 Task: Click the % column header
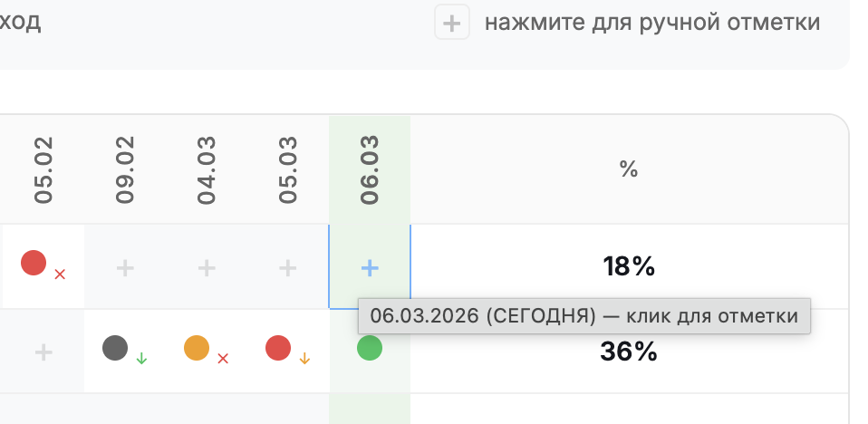(x=629, y=169)
